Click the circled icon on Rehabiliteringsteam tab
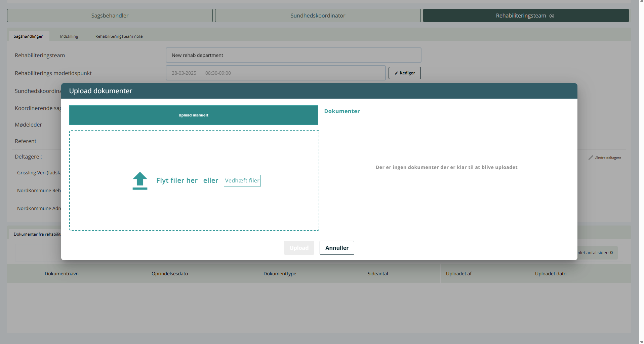Screen dimensions: 644x344 (552, 16)
